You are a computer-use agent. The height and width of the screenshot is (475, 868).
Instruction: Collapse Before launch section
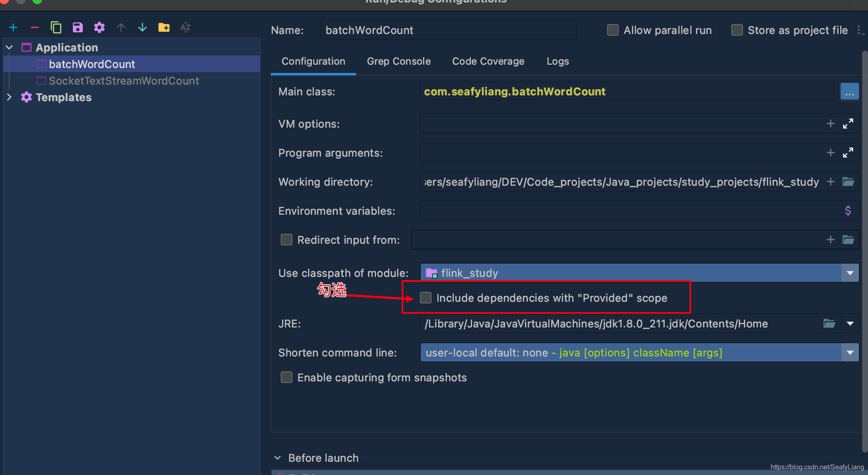(x=278, y=458)
